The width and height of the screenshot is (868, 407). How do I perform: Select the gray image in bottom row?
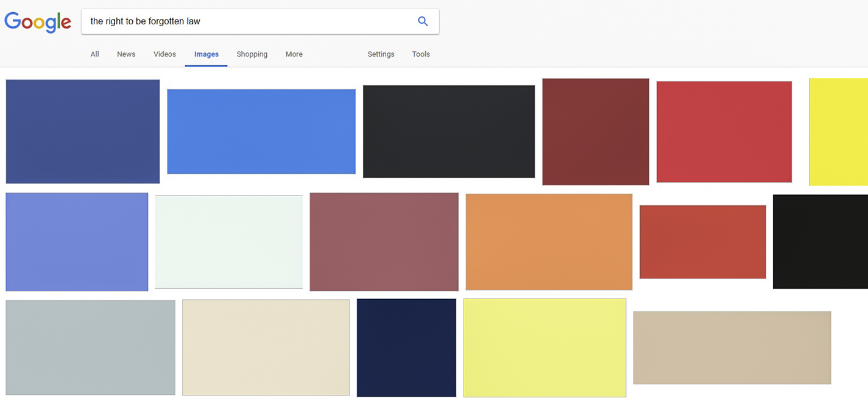pyautogui.click(x=90, y=347)
